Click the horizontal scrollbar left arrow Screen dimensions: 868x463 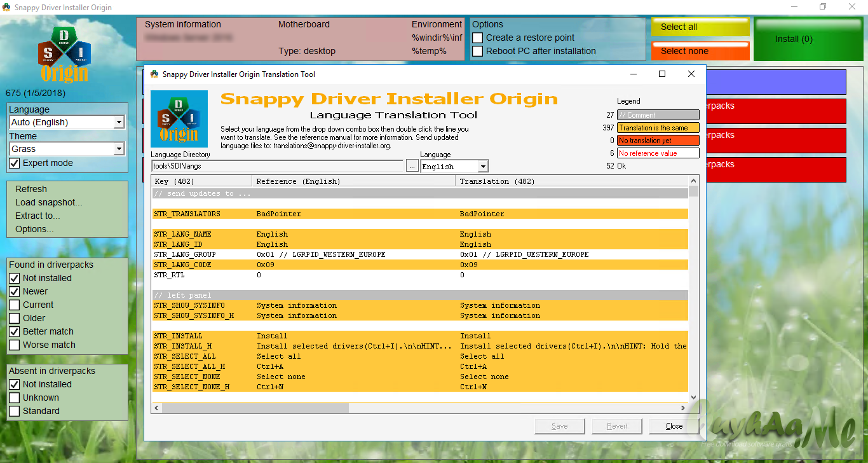pos(156,408)
